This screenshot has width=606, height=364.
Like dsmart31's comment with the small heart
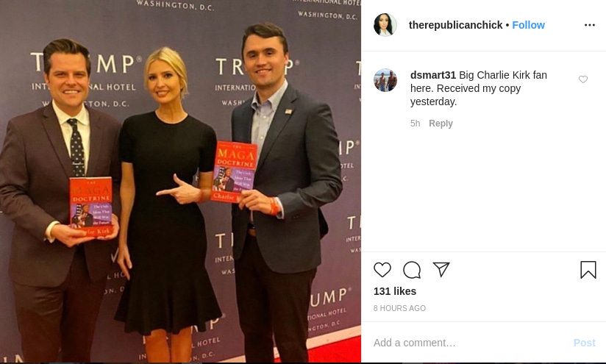click(x=582, y=79)
